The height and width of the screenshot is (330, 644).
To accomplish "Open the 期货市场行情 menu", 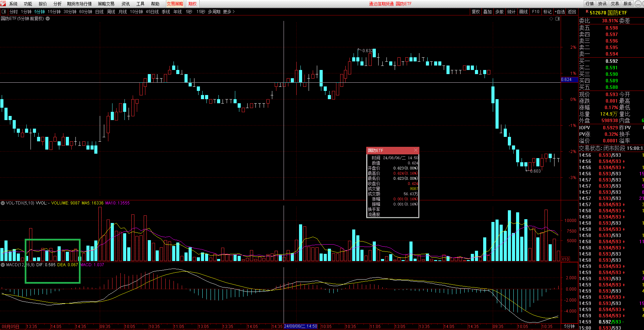I will tap(80, 4).
